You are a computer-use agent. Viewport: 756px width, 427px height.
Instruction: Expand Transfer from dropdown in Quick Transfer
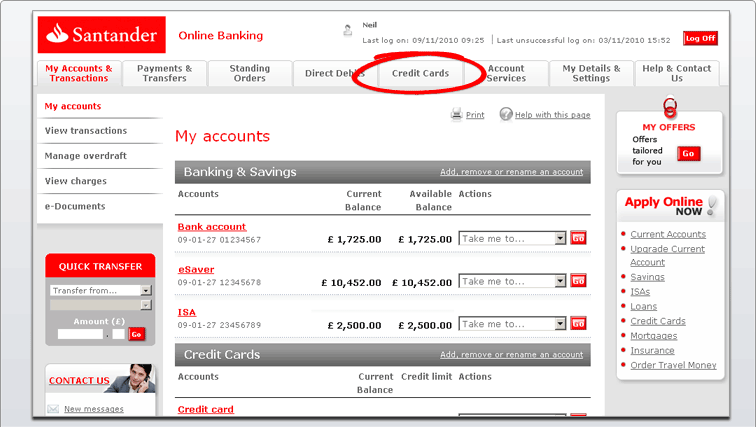tap(100, 290)
